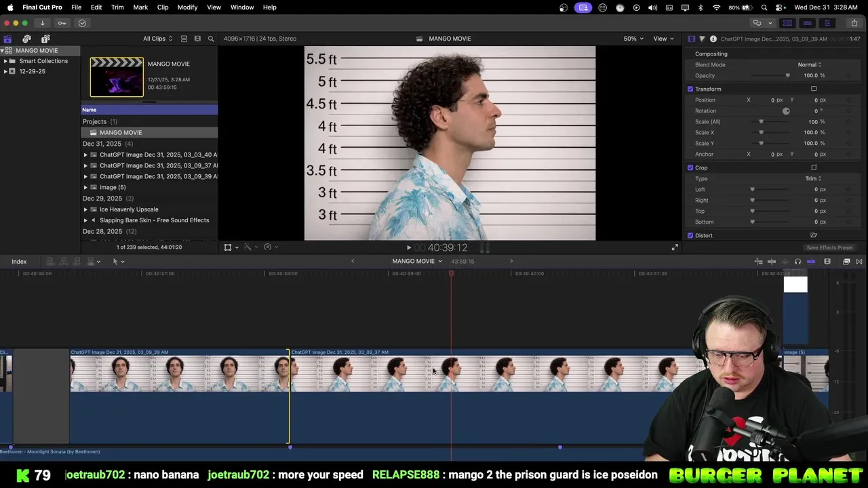The width and height of the screenshot is (868, 488).
Task: Open the Clip menu
Action: tap(163, 7)
